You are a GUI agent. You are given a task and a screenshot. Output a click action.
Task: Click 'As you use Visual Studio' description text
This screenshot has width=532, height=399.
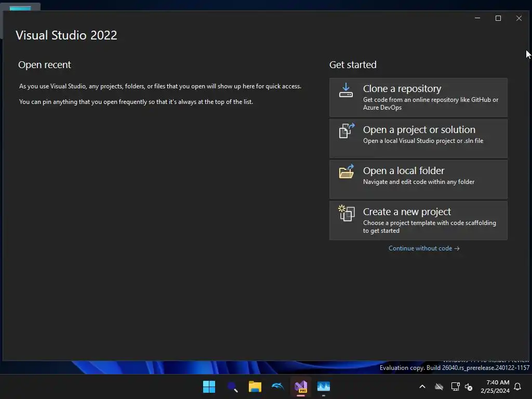[160, 86]
